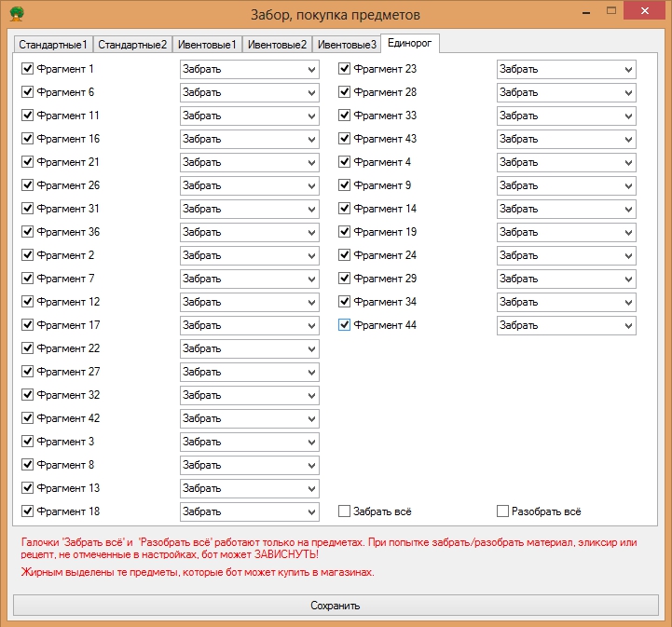Switch to the Стандартные1 tab

pos(53,45)
